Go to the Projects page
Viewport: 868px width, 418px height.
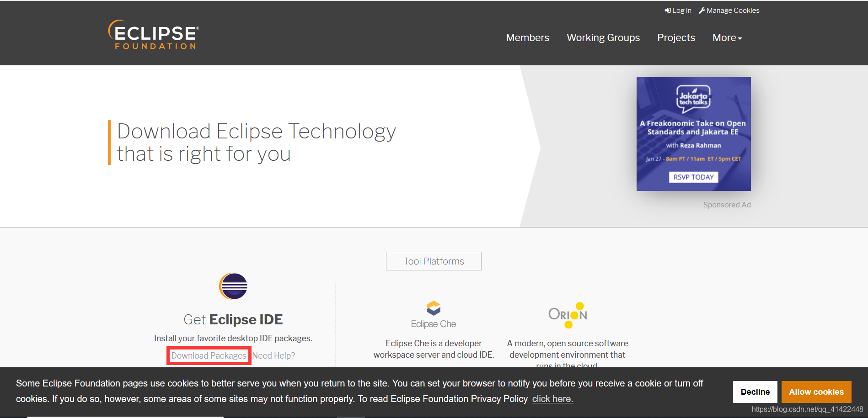tap(676, 38)
